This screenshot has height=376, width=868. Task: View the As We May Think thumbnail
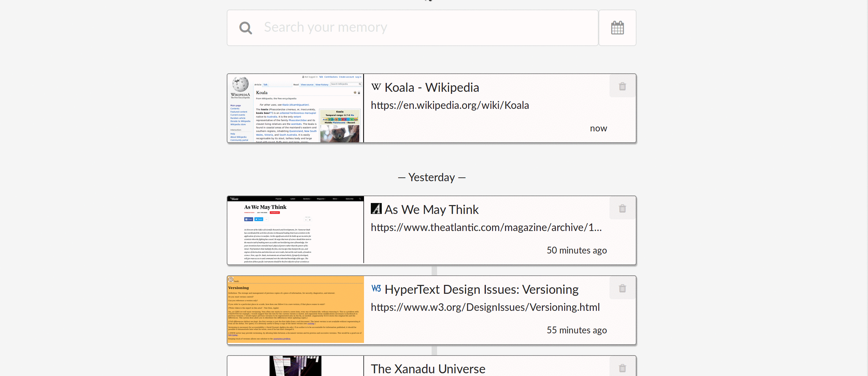tap(295, 230)
